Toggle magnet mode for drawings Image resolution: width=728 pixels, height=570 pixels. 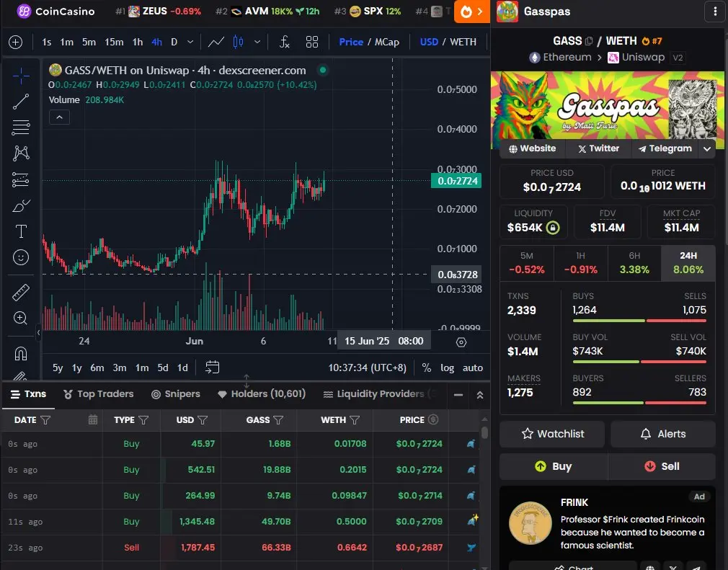coord(21,354)
